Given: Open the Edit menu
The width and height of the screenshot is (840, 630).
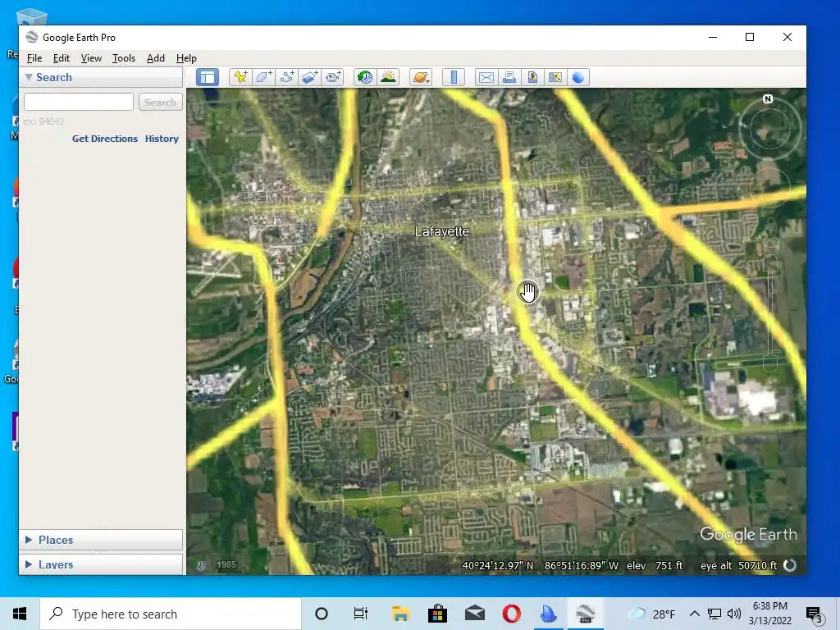Looking at the screenshot, I should coord(61,58).
